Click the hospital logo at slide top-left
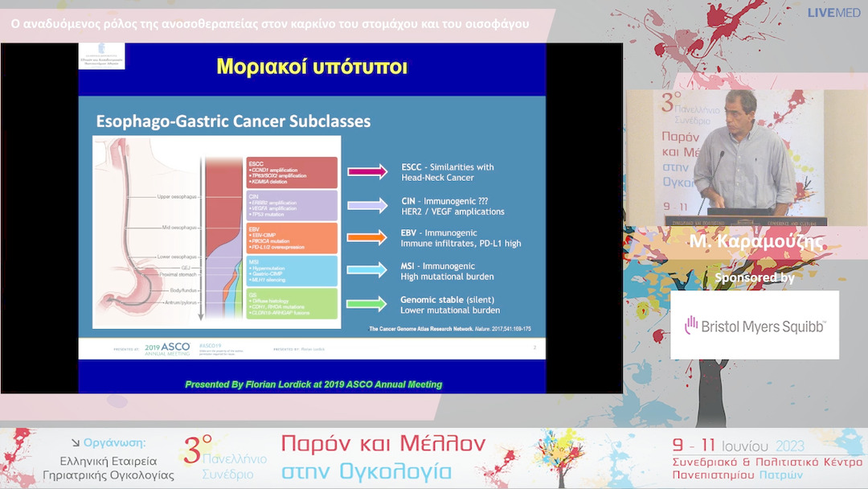 [102, 58]
